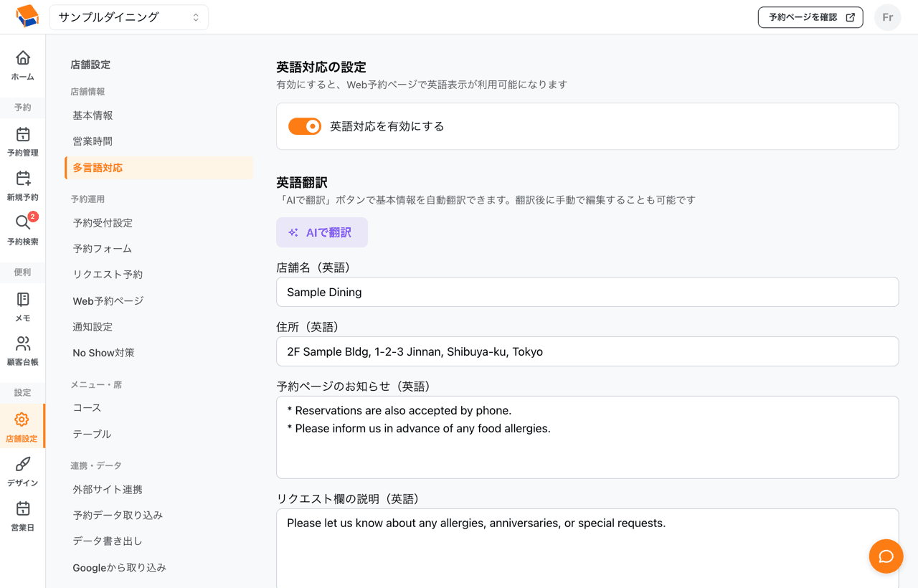Open Web予約ページ menu item
The width and height of the screenshot is (918, 588).
click(108, 301)
